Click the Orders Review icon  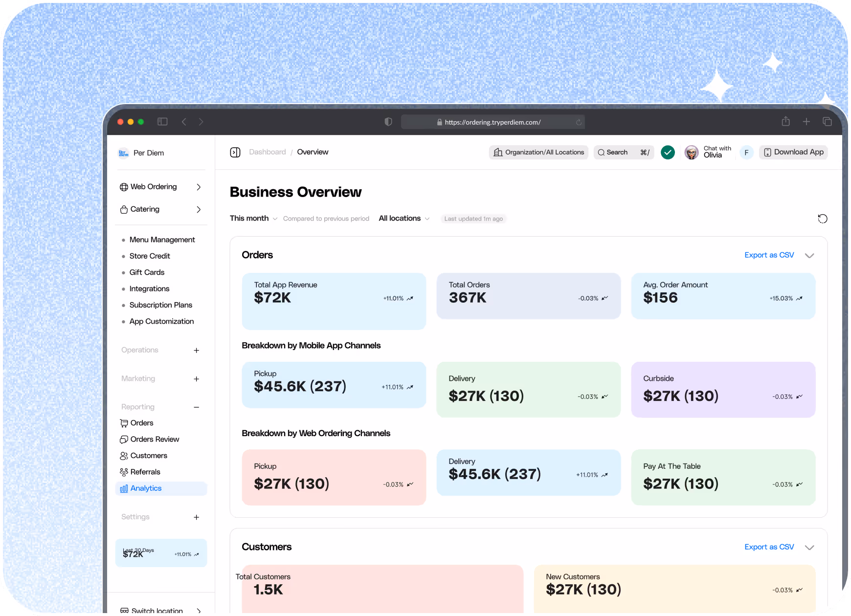124,440
